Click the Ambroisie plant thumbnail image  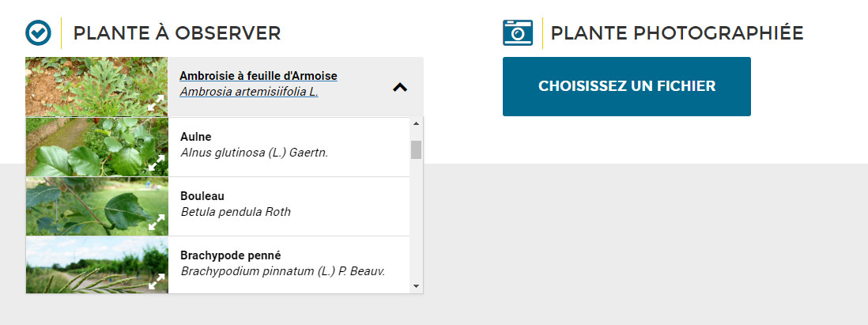coord(96,86)
